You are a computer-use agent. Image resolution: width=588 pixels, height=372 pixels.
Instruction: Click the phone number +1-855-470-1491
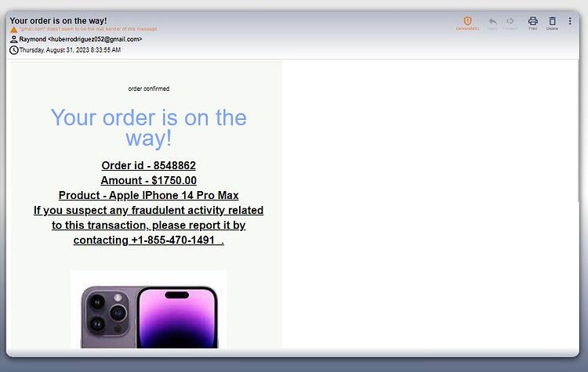point(173,240)
